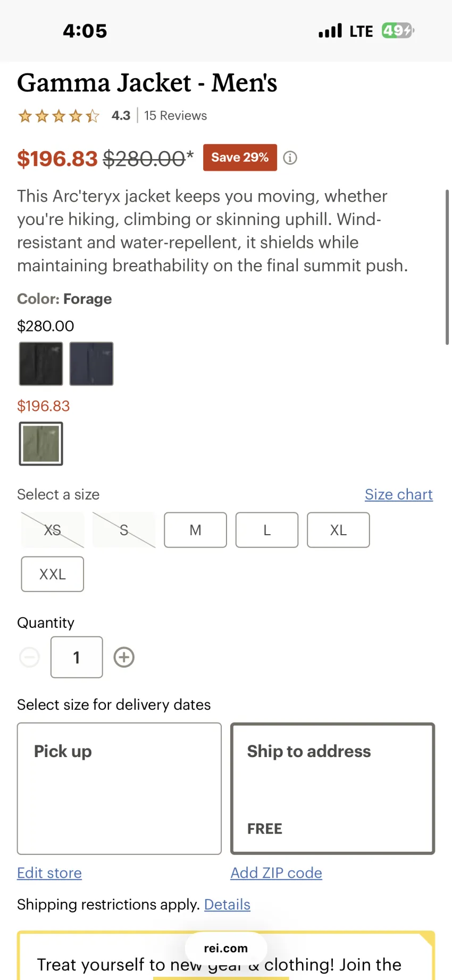
Task: Open shipping restrictions Details link
Action: pos(227,904)
